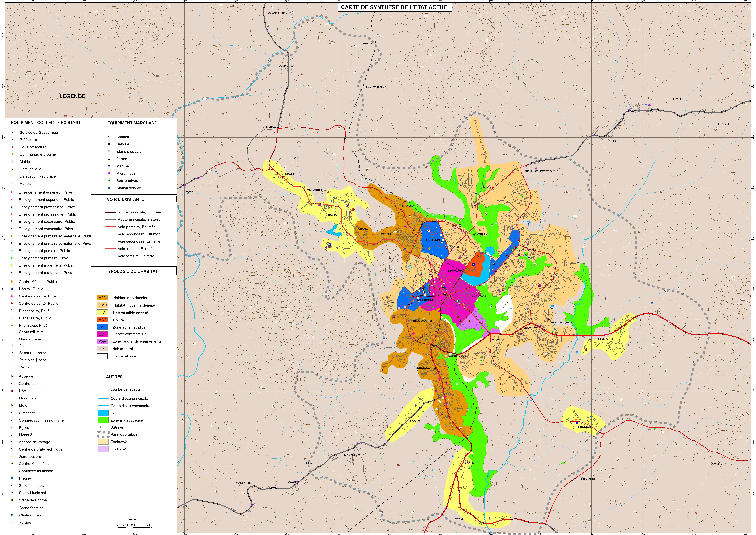This screenshot has width=756, height=535.
Task: Select the Eglise legend symbol
Action: pyautogui.click(x=12, y=428)
